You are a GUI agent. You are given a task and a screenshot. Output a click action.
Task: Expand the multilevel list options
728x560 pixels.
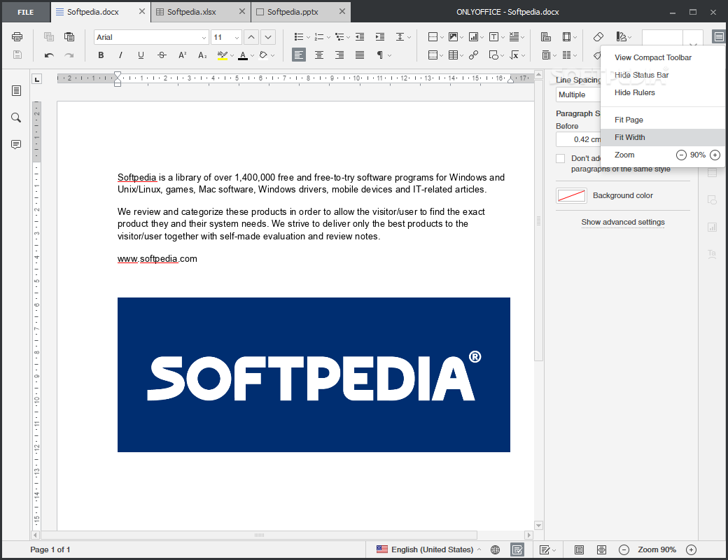[x=348, y=37]
